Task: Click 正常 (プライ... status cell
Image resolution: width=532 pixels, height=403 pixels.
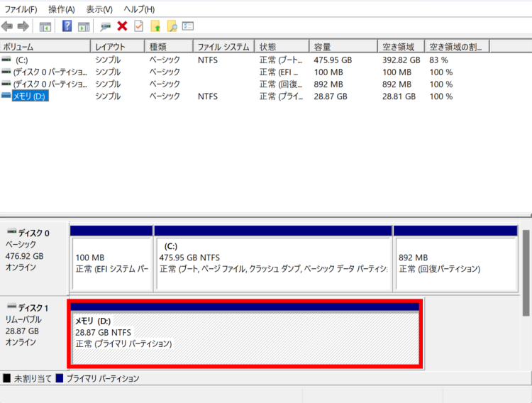Action: 282,96
